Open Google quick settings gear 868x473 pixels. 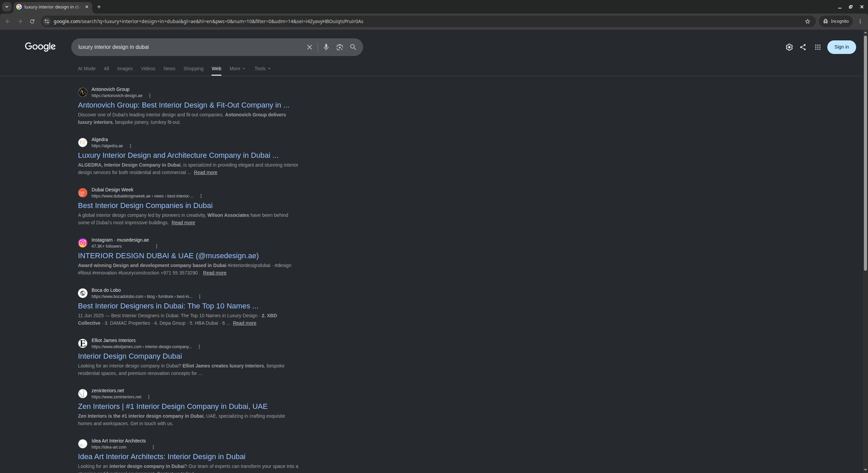point(789,47)
